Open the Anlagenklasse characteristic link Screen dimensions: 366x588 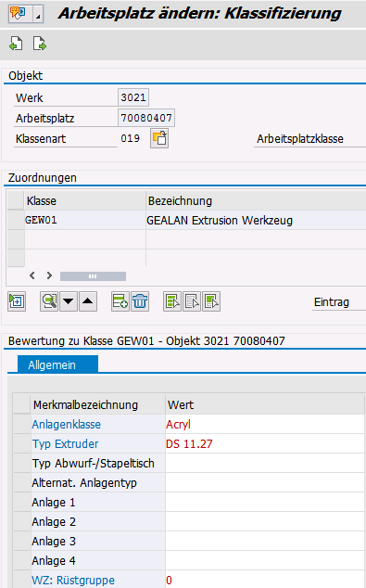click(67, 425)
